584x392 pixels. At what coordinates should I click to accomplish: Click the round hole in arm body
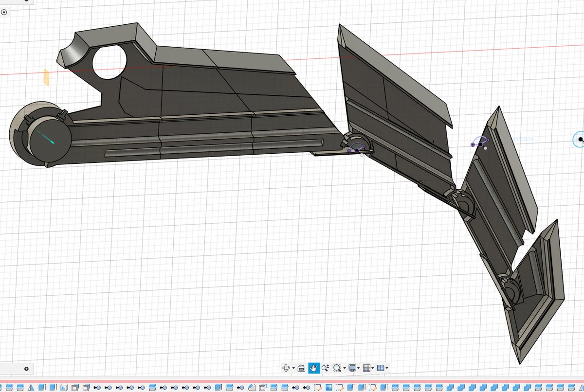[x=109, y=63]
